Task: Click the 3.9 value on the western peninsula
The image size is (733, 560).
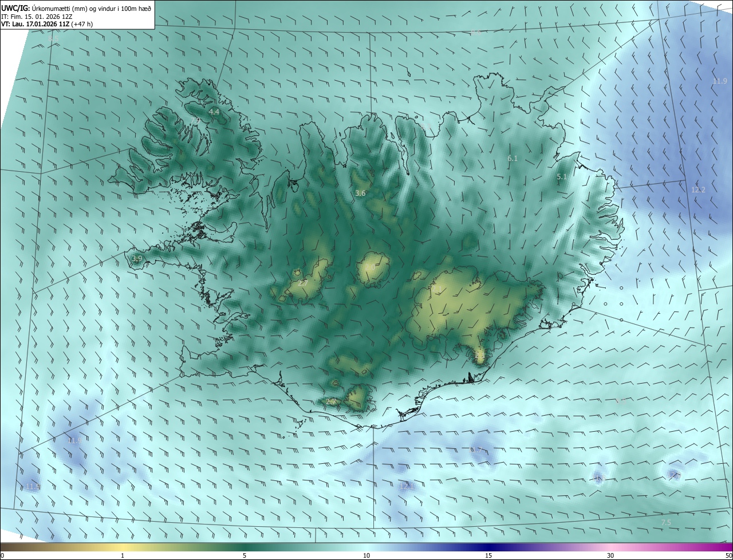Action: point(137,259)
